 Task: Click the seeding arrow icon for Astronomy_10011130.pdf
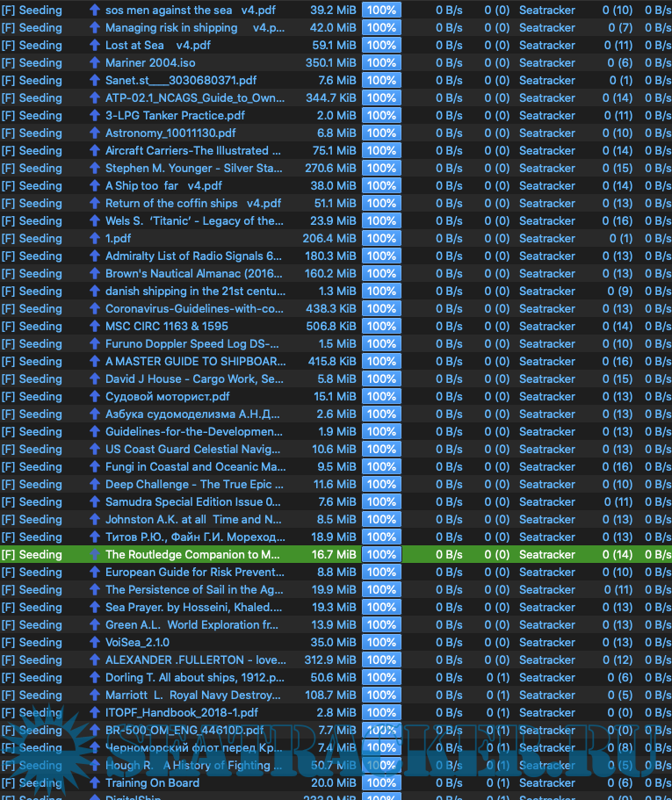(95, 133)
